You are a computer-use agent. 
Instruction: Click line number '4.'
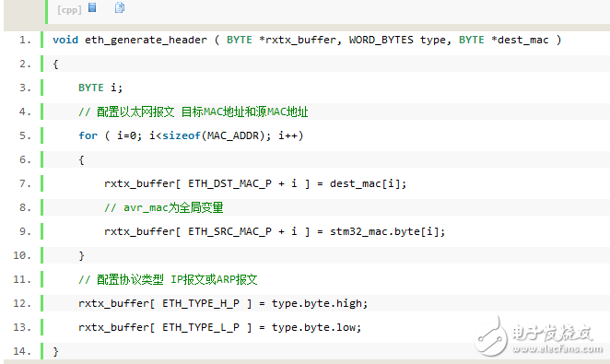tap(25, 112)
